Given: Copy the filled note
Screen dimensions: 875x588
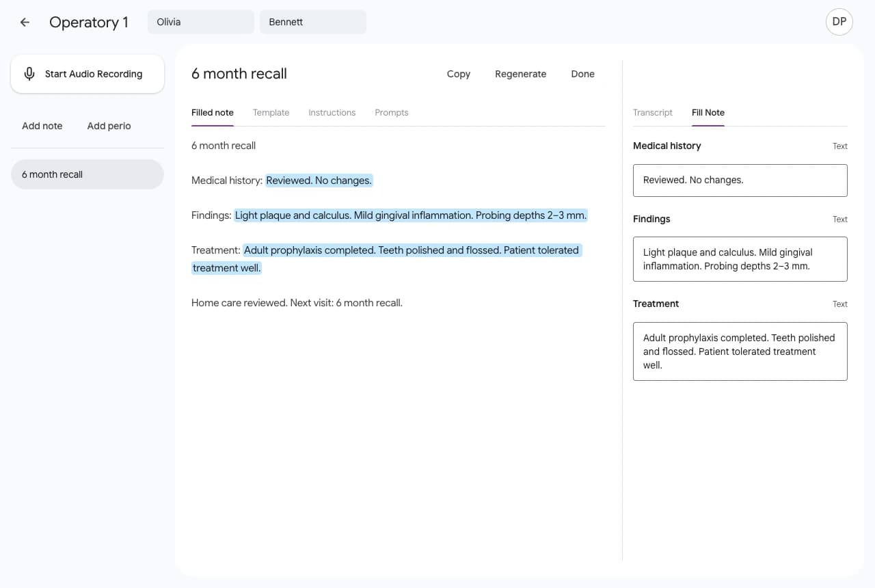Looking at the screenshot, I should coord(459,74).
